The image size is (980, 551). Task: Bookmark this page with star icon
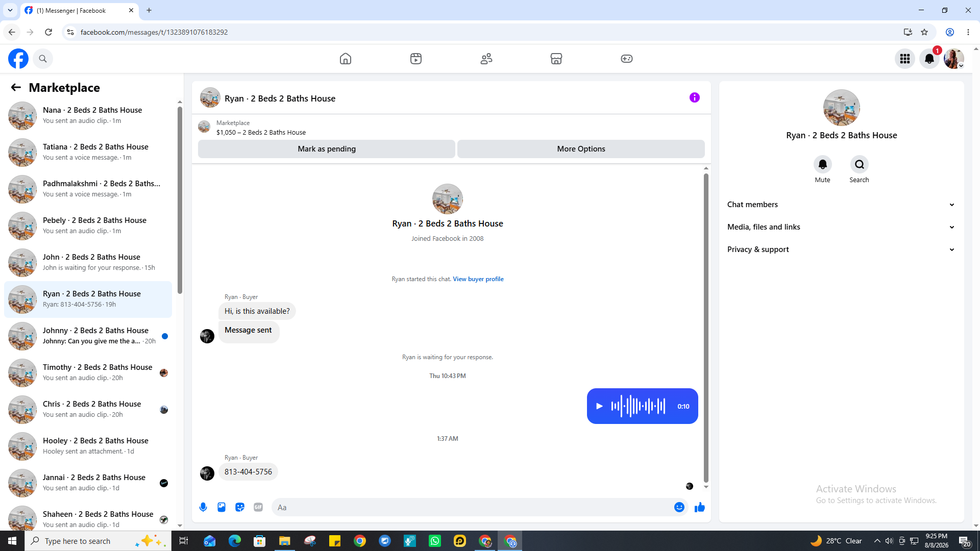click(x=924, y=32)
